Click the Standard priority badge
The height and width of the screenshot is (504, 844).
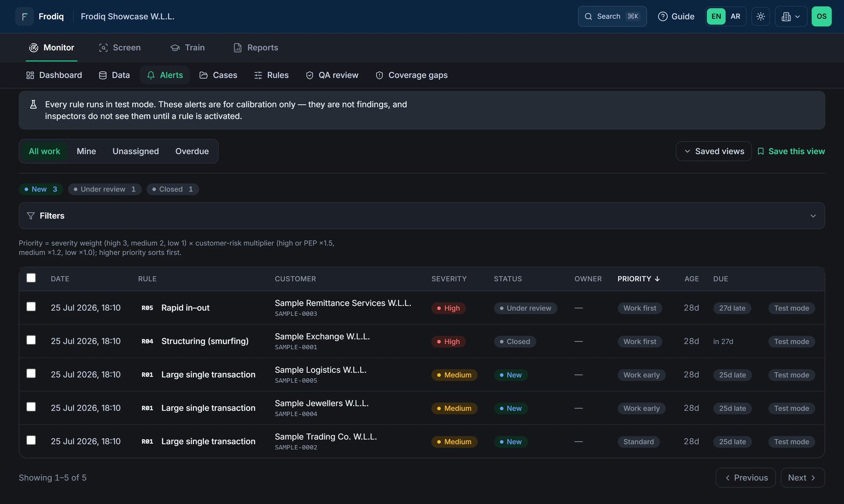click(638, 442)
